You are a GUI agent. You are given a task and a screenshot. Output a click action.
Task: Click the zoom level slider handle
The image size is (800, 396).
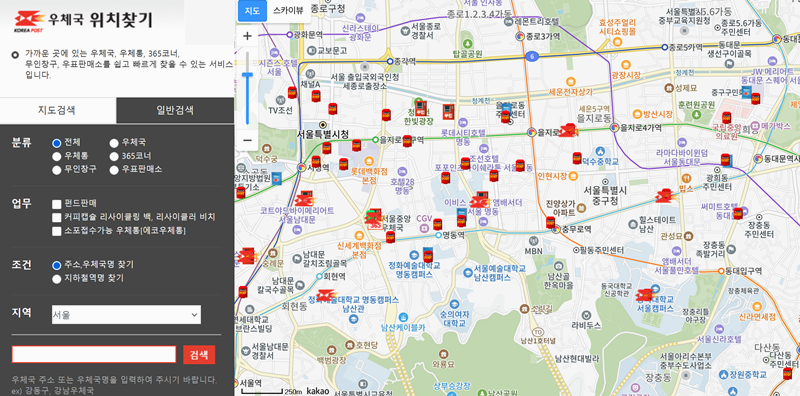[247, 76]
